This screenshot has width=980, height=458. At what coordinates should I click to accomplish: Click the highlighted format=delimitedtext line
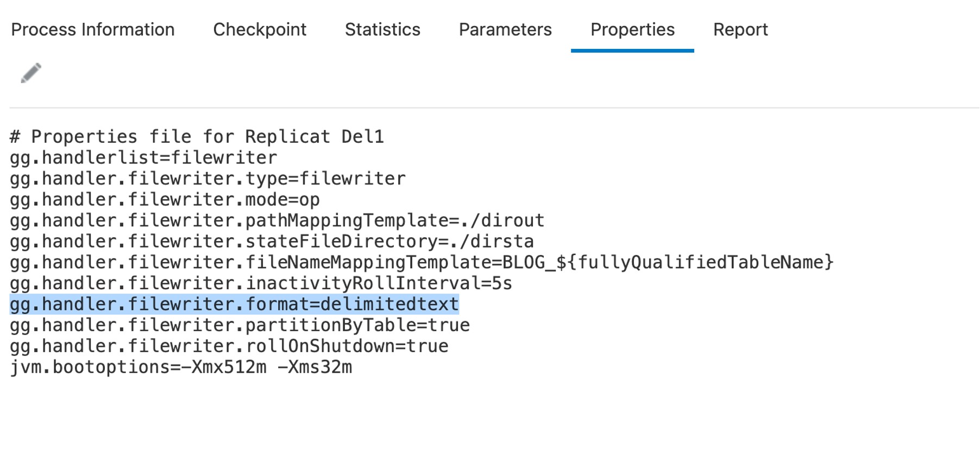(x=234, y=304)
